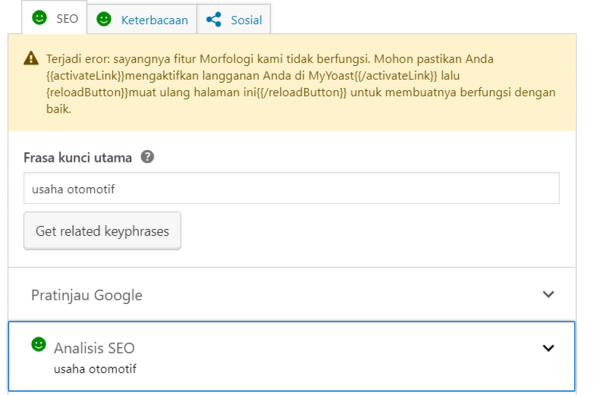Viewport: 600px width, 395px height.
Task: Click the share icon beside Sosial
Action: pos(214,20)
